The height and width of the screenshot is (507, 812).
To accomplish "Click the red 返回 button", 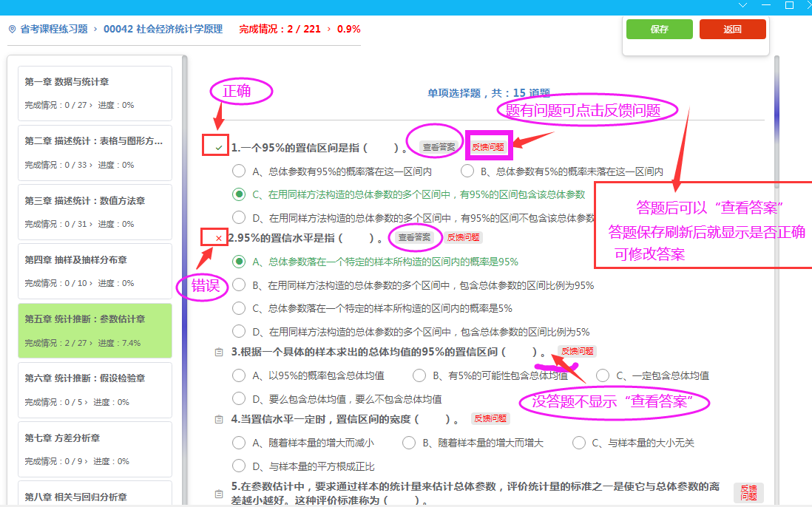I will [732, 30].
